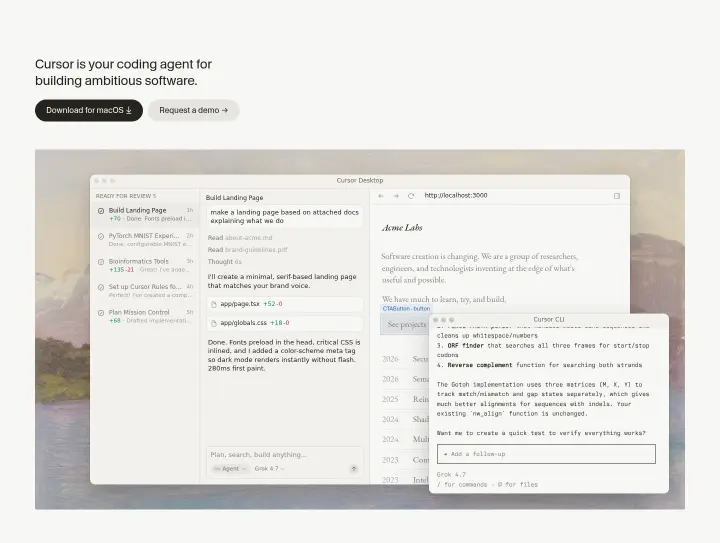Click the Cursor CLI window title bar
The height and width of the screenshot is (543, 720).
pyautogui.click(x=549, y=319)
